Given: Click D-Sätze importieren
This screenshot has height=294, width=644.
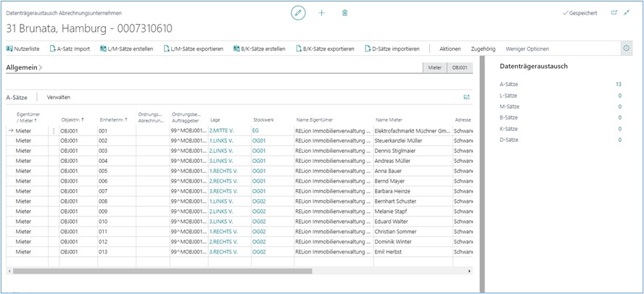Looking at the screenshot, I should (x=392, y=49).
